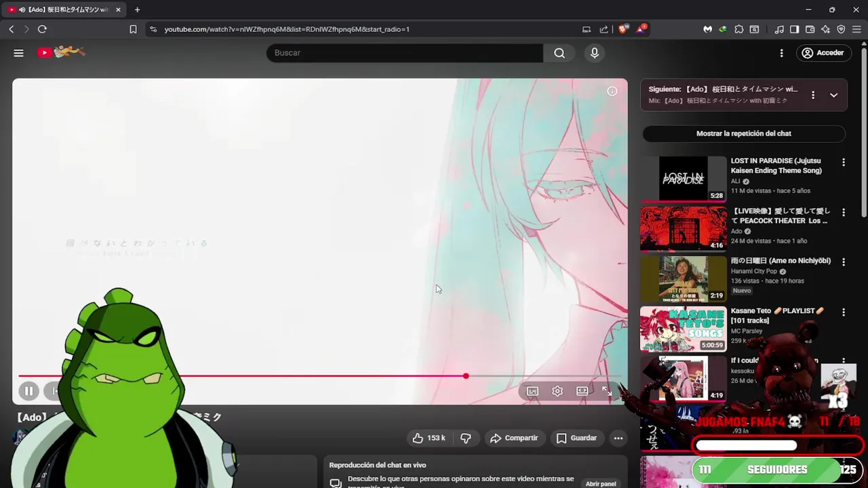The image size is (868, 488).
Task: Open the PEACOCK THEATER live video thumbnail
Action: (683, 229)
